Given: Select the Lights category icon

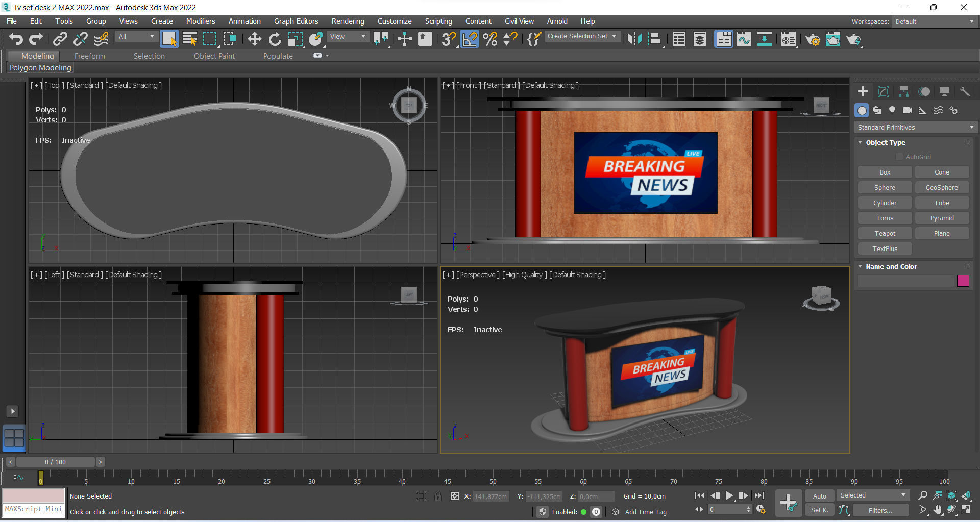Looking at the screenshot, I should (892, 110).
